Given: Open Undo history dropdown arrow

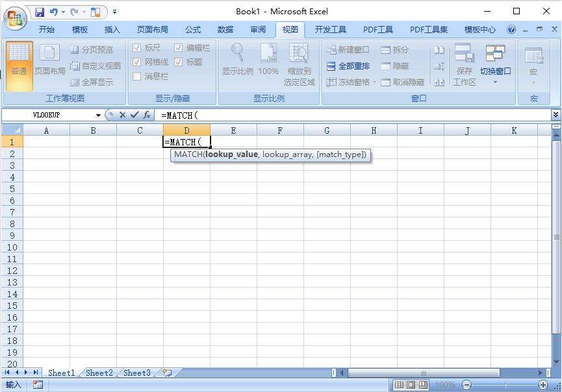Looking at the screenshot, I should [x=64, y=12].
